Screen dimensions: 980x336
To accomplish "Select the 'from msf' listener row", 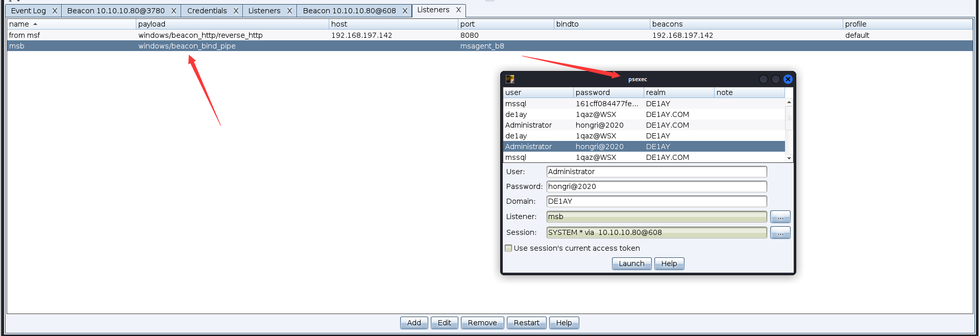I will [71, 35].
